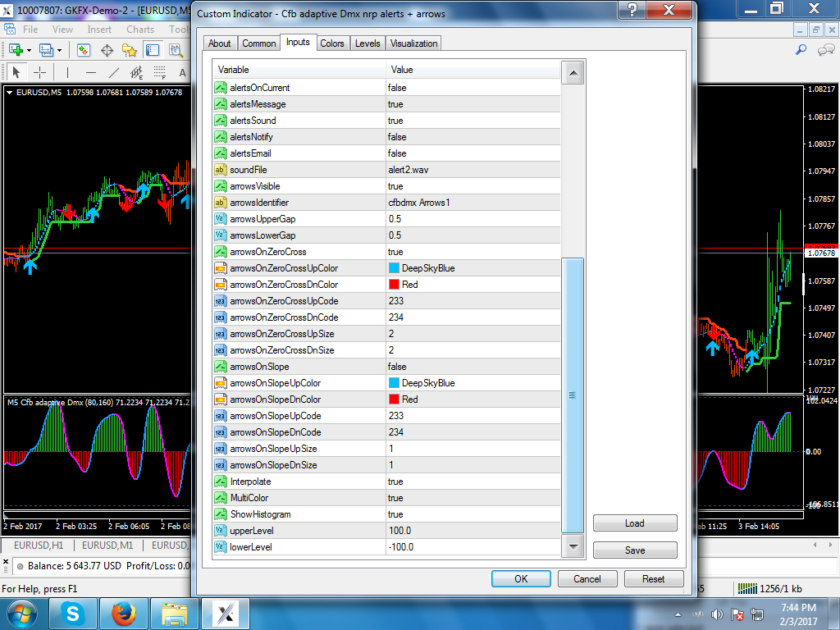Toggle the Terminal window toolbar icon
840x630 pixels.
coord(153,50)
